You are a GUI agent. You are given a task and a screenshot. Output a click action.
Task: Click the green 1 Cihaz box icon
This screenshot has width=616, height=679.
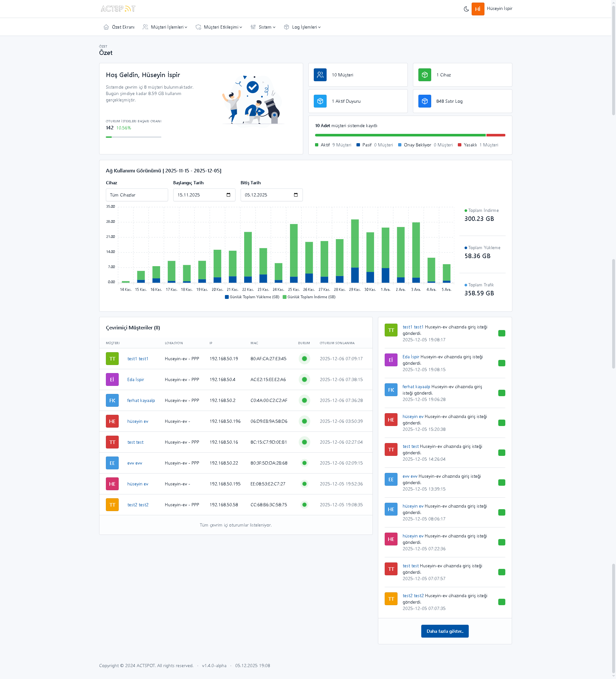click(424, 75)
